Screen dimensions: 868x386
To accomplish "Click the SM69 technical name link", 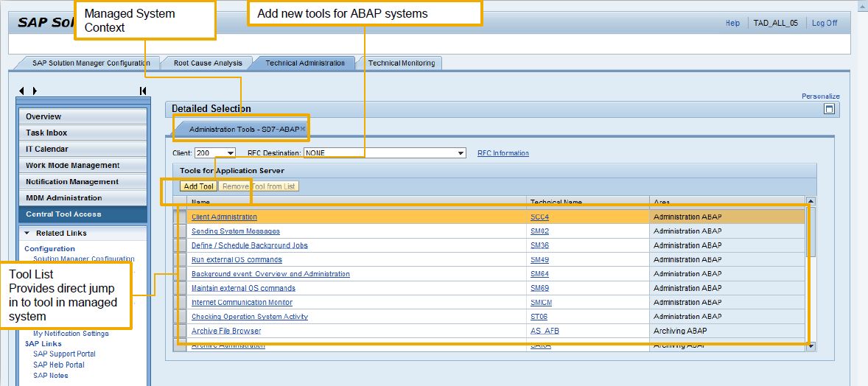I will click(539, 288).
